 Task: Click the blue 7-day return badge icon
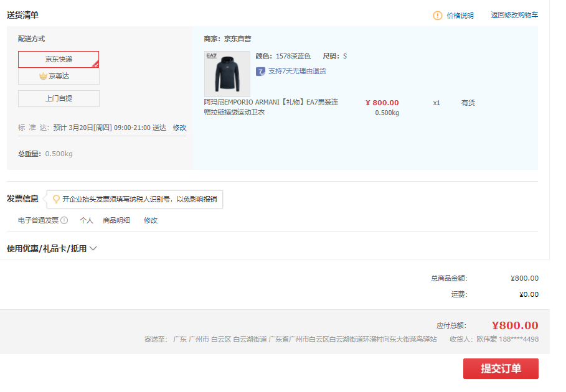click(261, 71)
